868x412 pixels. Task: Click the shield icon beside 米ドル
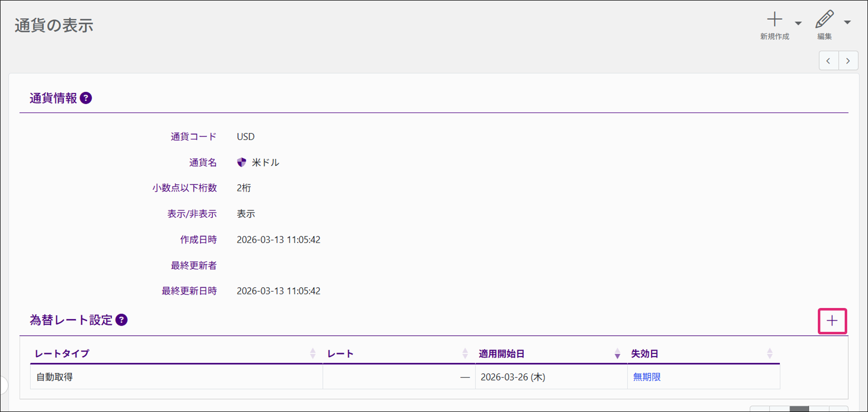click(242, 162)
